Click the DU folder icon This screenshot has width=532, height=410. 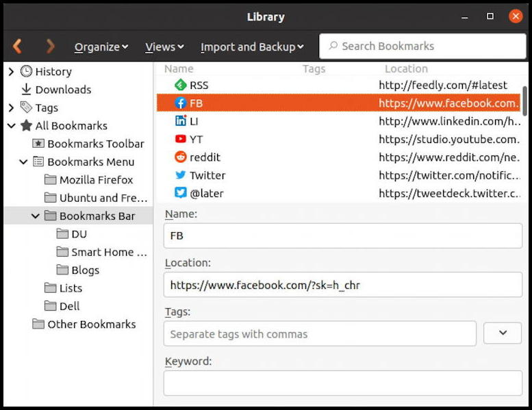coord(62,233)
